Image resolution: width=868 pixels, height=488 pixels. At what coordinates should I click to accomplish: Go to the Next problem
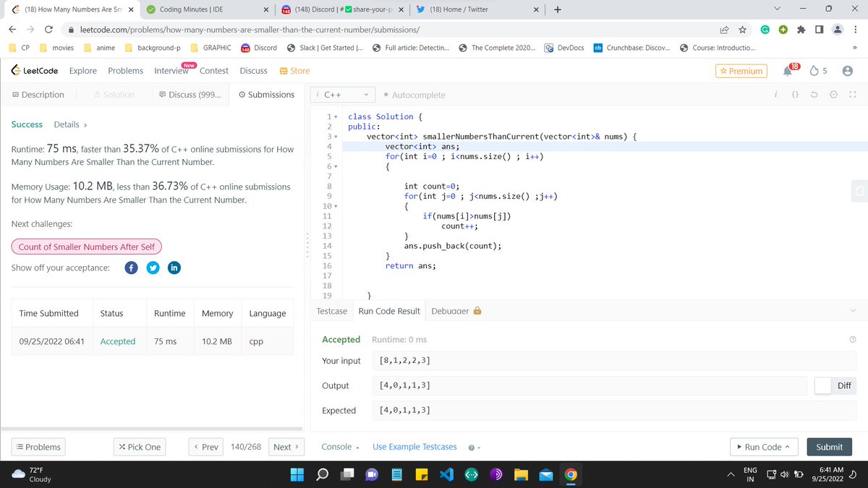click(x=286, y=447)
